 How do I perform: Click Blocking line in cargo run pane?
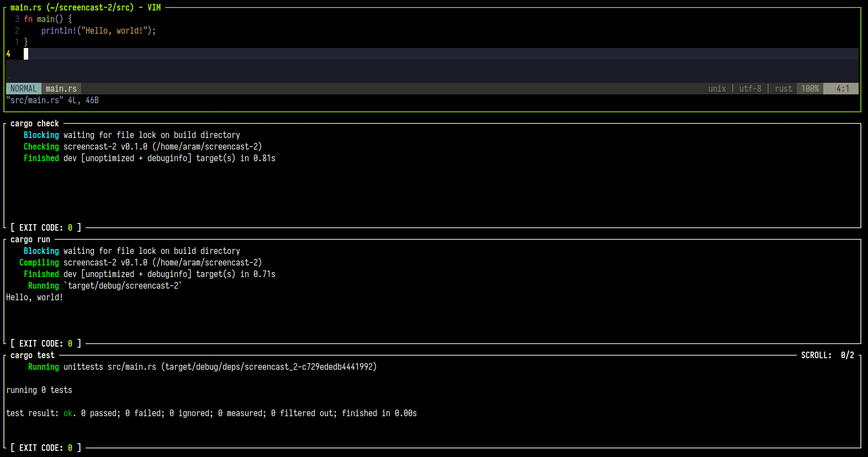132,251
